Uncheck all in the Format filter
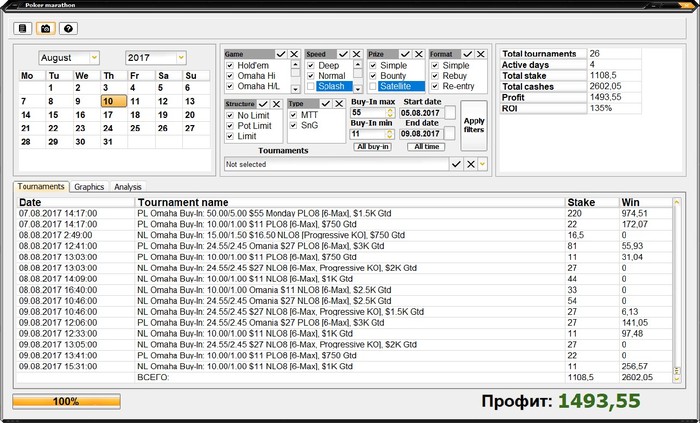Screen dimensions: 700x423 point(481,54)
